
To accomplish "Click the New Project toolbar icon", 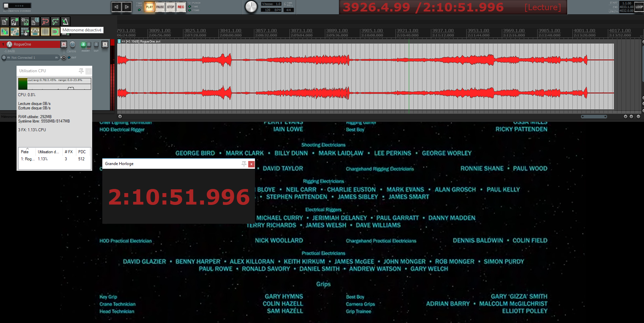I will click(5, 22).
